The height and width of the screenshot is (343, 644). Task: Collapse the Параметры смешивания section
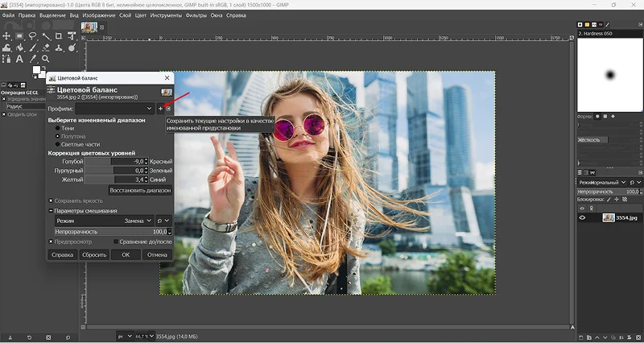point(51,211)
